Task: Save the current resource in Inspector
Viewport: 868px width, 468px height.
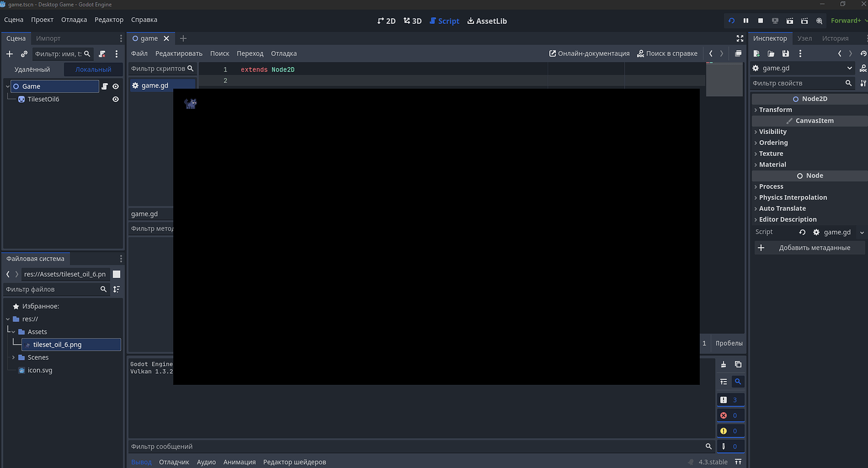Action: (785, 54)
